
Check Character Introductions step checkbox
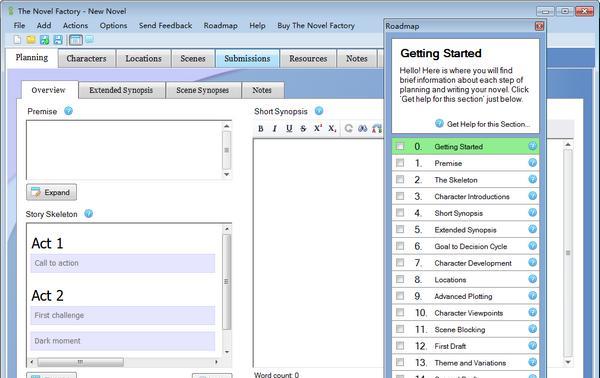point(400,196)
